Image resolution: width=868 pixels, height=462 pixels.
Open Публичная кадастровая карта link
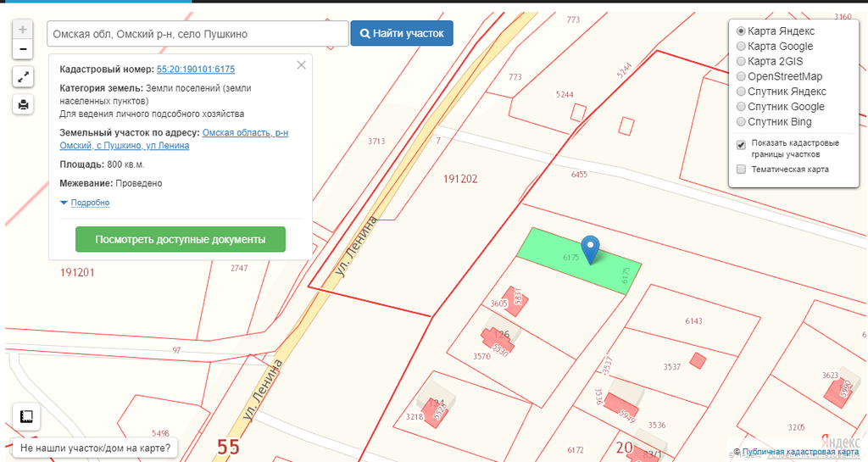[800, 452]
